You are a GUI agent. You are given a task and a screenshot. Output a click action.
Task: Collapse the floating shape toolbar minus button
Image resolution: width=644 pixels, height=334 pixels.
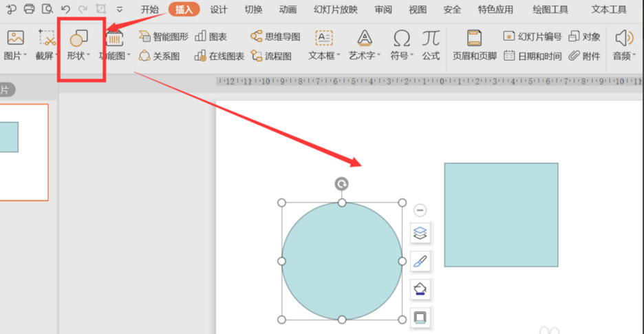[420, 211]
